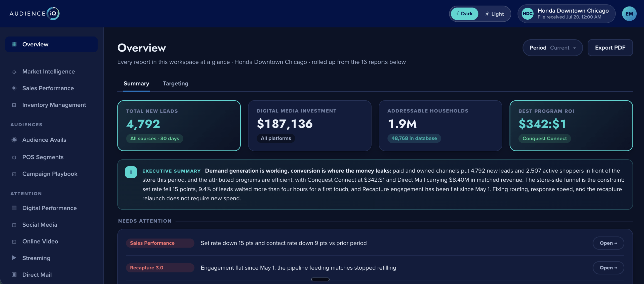Click the Addressable Households card
The width and height of the screenshot is (644, 284).
point(440,126)
